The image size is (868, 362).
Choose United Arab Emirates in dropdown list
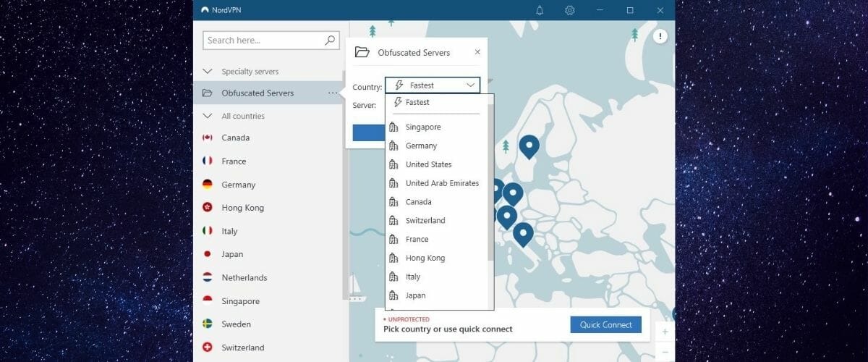[x=442, y=183]
